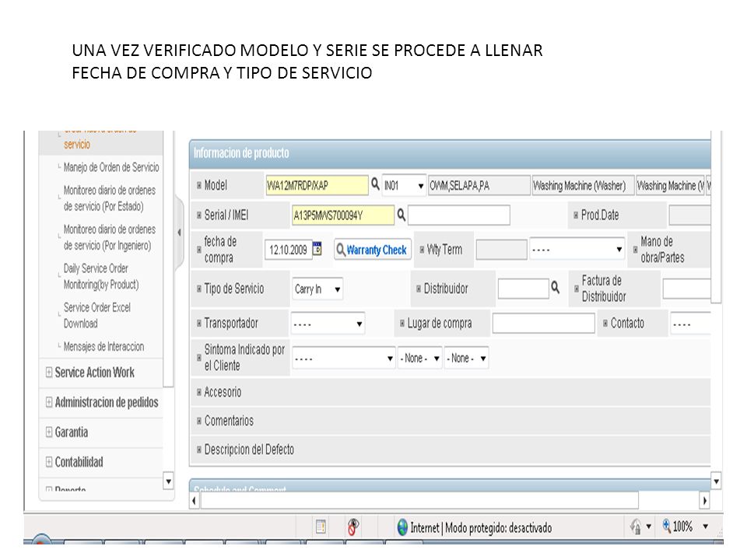Search for the Model using magnifier icon
Image resolution: width=747 pixels, height=560 pixels.
[x=375, y=184]
